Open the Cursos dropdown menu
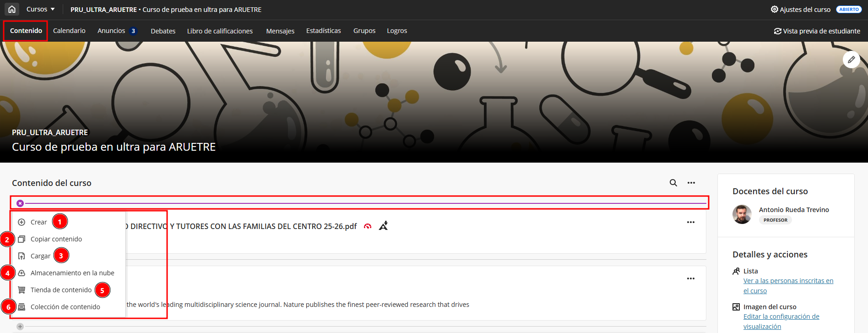 coord(40,9)
